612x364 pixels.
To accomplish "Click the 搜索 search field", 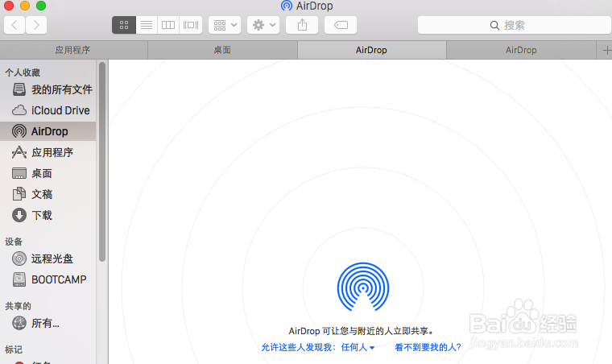I will (x=515, y=25).
